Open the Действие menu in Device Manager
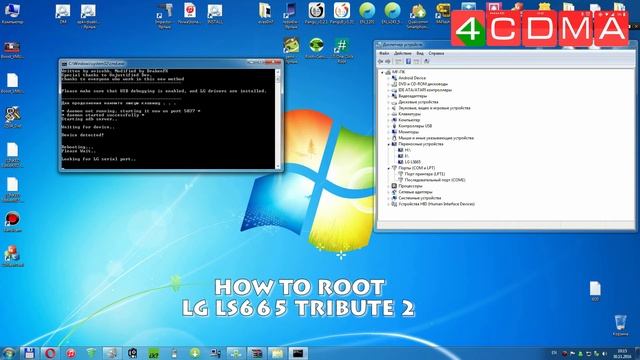This screenshot has width=640, height=360. [402, 53]
